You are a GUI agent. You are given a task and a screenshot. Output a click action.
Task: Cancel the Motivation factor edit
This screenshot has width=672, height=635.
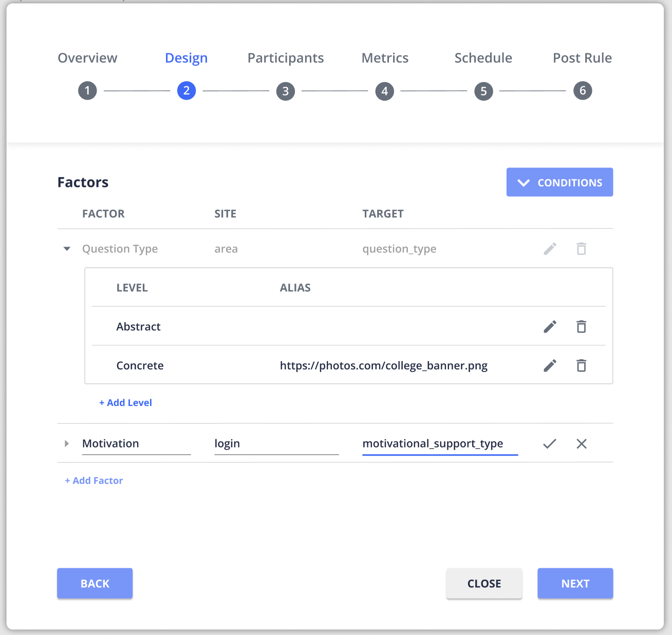click(x=581, y=444)
